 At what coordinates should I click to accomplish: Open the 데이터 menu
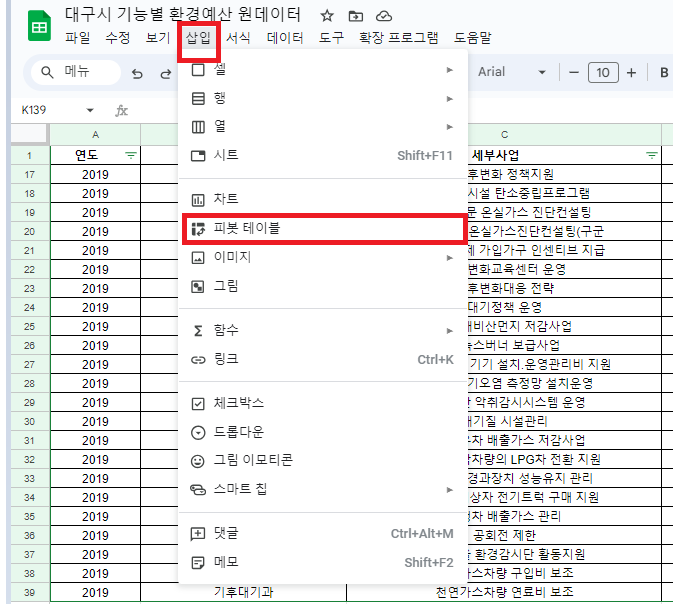click(x=285, y=38)
